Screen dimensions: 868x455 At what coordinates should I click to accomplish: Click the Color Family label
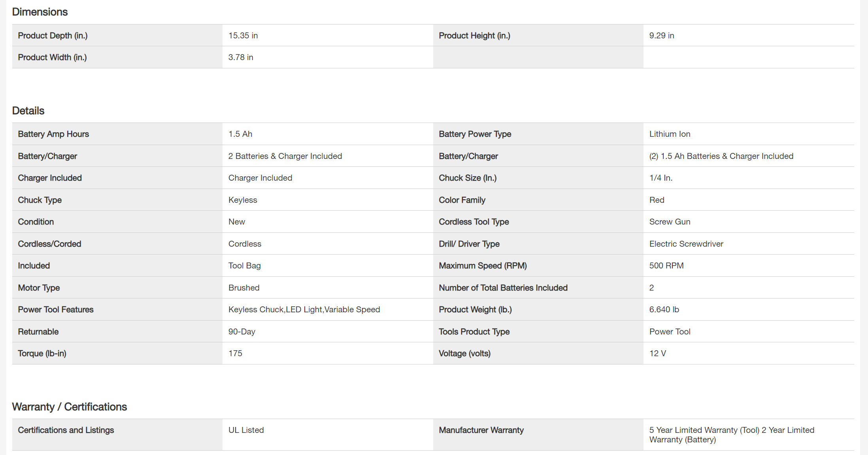pyautogui.click(x=462, y=200)
